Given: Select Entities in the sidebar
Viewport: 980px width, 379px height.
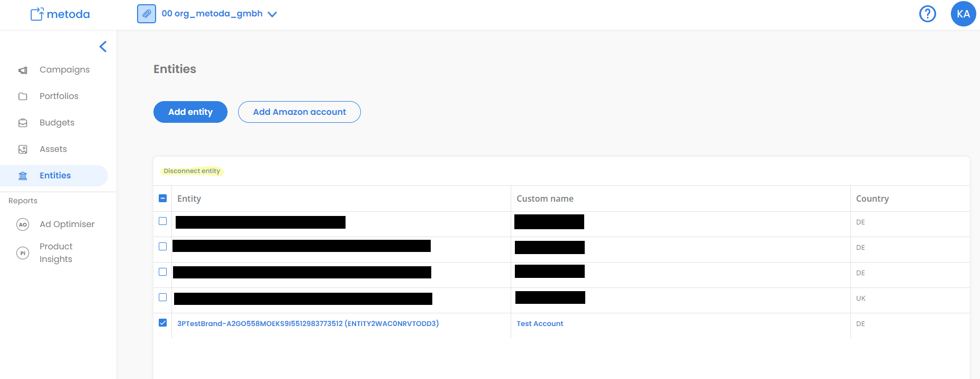Looking at the screenshot, I should pyautogui.click(x=55, y=176).
